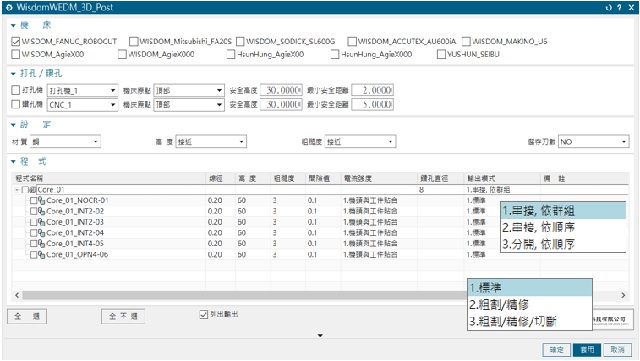This screenshot has height=361, width=640.
Task: Confirm with the 確定 button
Action: pos(556,350)
